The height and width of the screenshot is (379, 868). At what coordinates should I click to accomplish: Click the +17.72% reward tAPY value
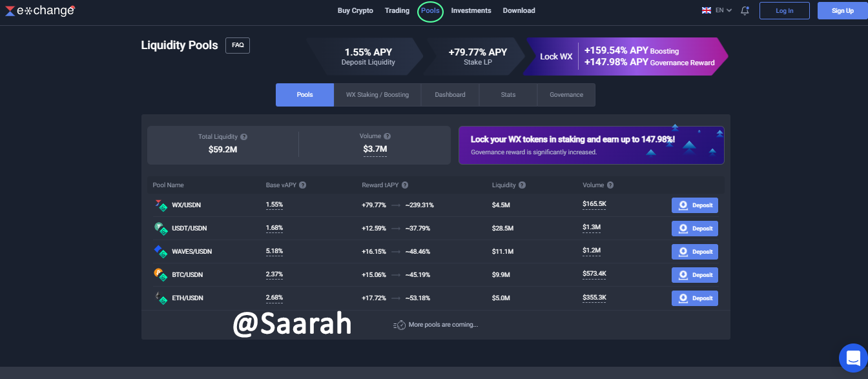click(x=374, y=298)
